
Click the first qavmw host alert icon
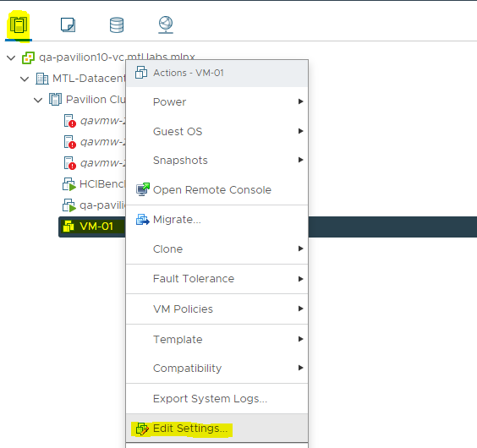click(69, 121)
